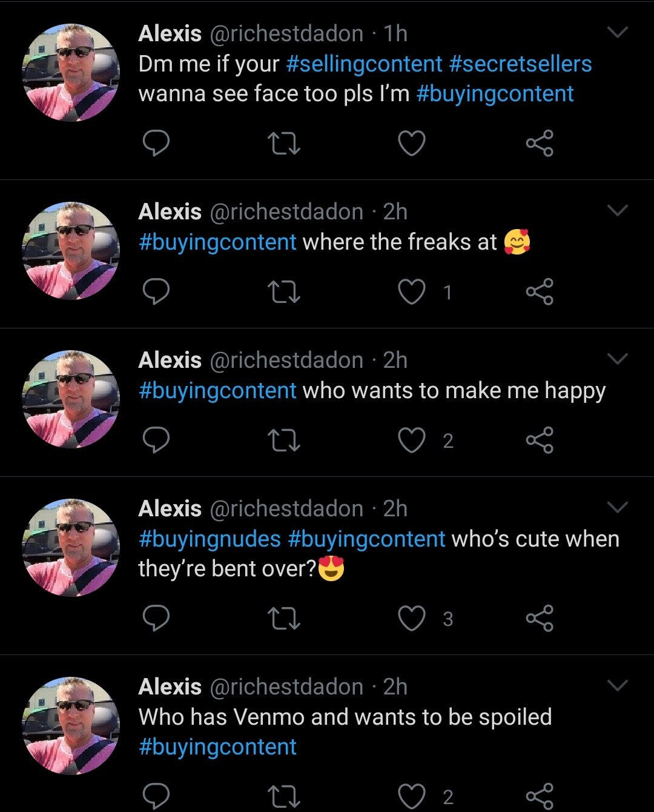
Task: Open chevron menu on "Who has Venmo" tweet
Action: pos(617,685)
